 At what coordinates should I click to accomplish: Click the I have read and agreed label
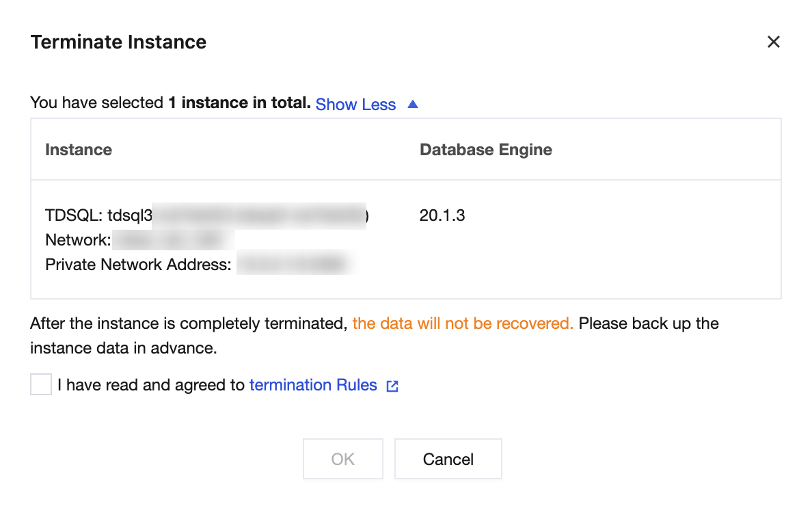(x=150, y=385)
